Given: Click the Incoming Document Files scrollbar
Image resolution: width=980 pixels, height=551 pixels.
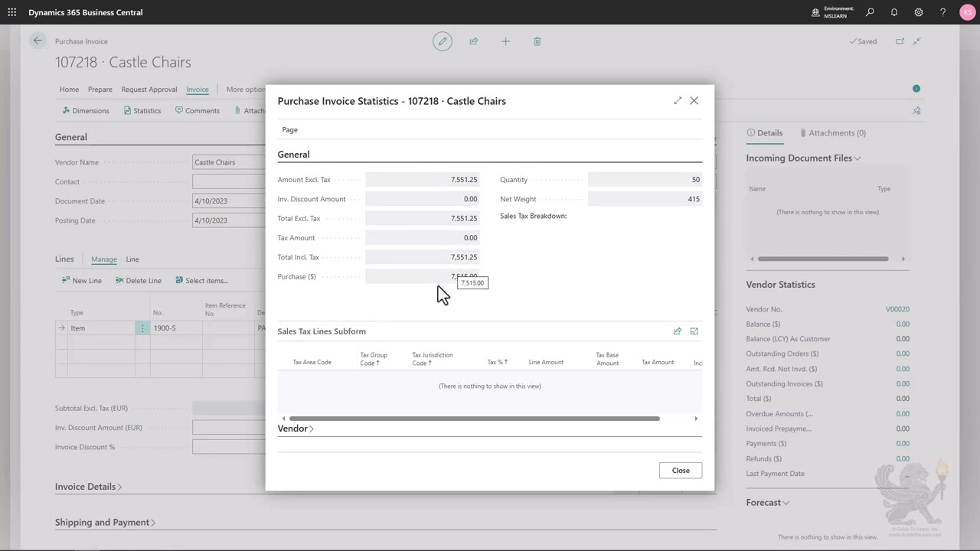Looking at the screenshot, I should tap(823, 259).
